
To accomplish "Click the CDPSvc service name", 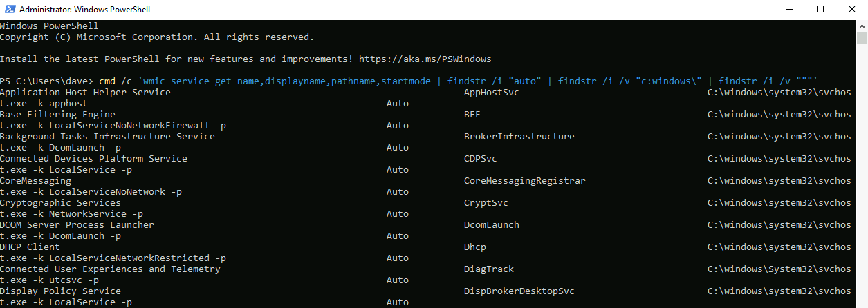I will [481, 159].
